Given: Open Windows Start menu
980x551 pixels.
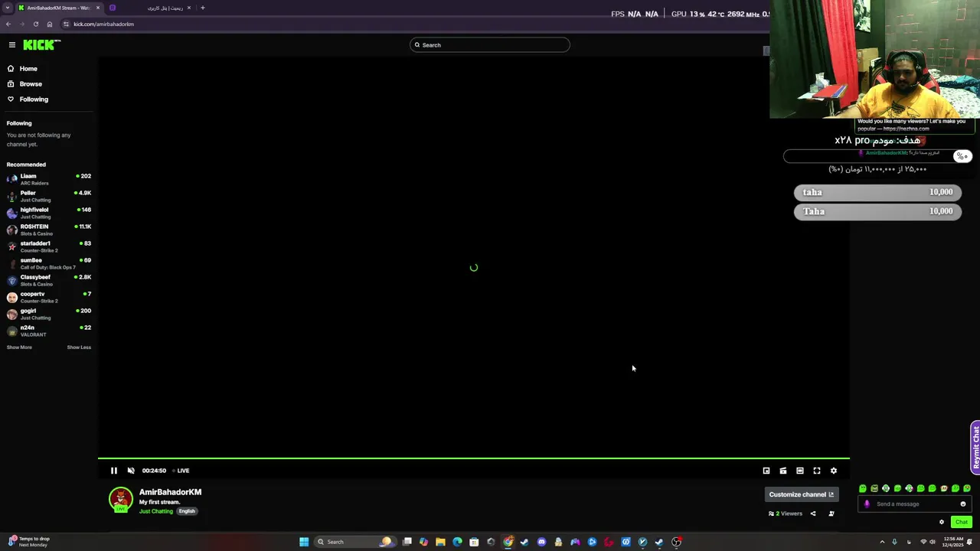Looking at the screenshot, I should click(x=304, y=542).
